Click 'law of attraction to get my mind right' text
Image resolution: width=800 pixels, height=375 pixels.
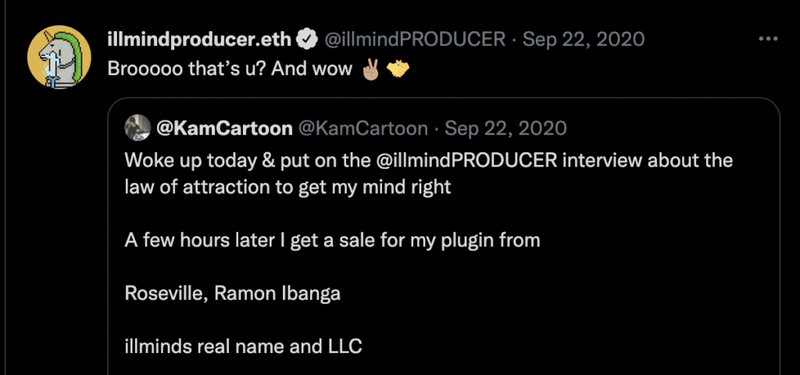(x=288, y=187)
